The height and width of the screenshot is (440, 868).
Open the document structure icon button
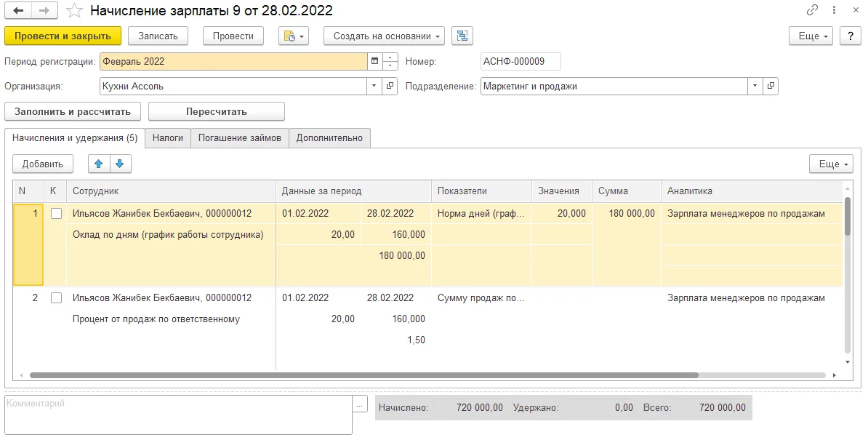[x=462, y=36]
